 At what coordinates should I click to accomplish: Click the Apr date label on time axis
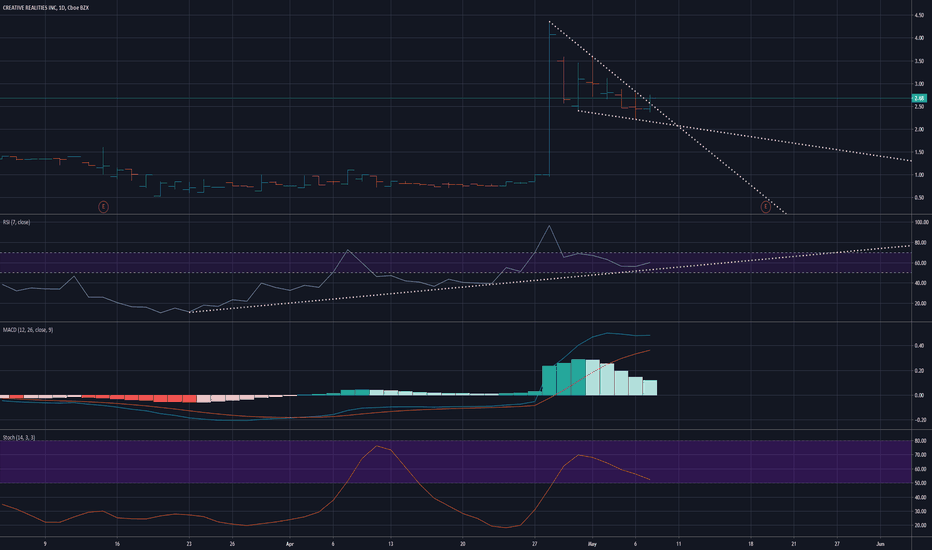pyautogui.click(x=289, y=543)
